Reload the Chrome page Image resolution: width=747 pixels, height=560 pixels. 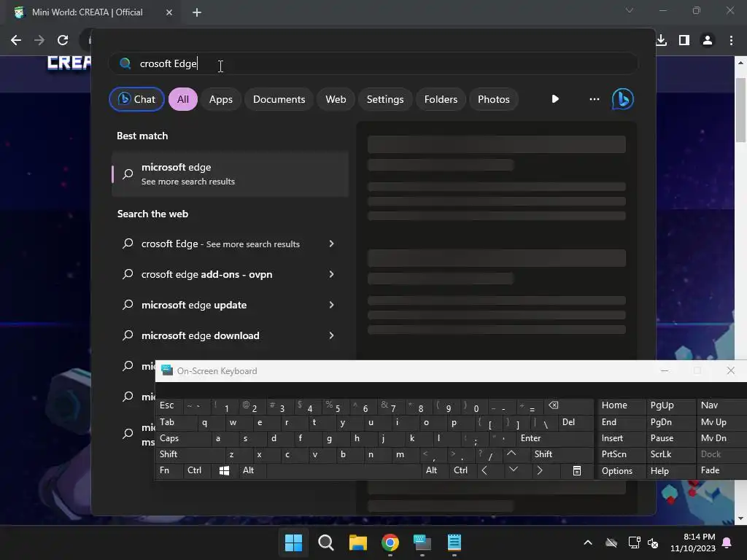[63, 40]
